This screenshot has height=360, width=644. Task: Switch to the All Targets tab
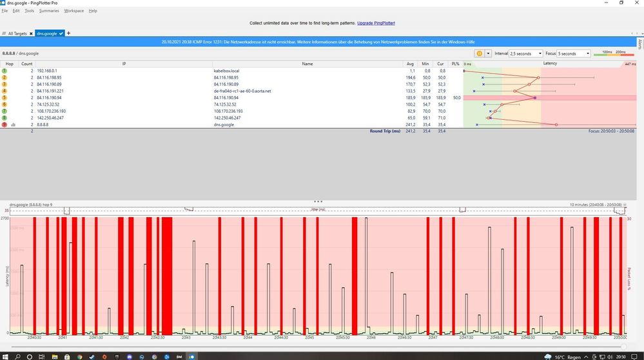(17, 33)
